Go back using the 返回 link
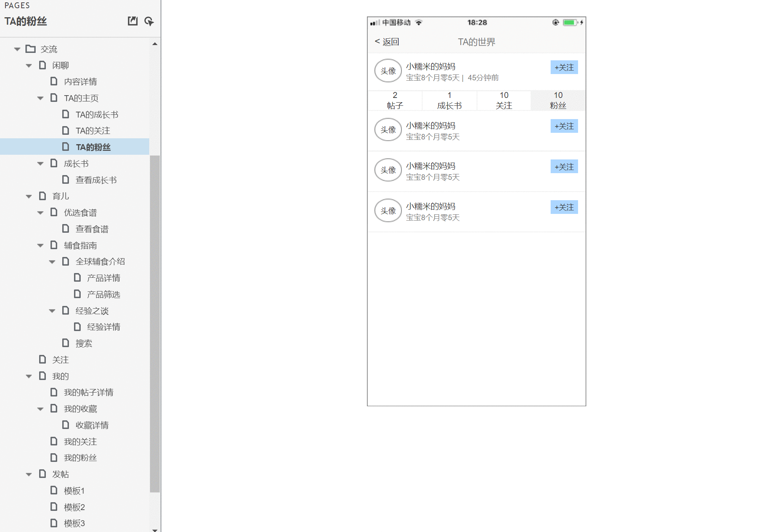The height and width of the screenshot is (532, 759). [x=387, y=42]
